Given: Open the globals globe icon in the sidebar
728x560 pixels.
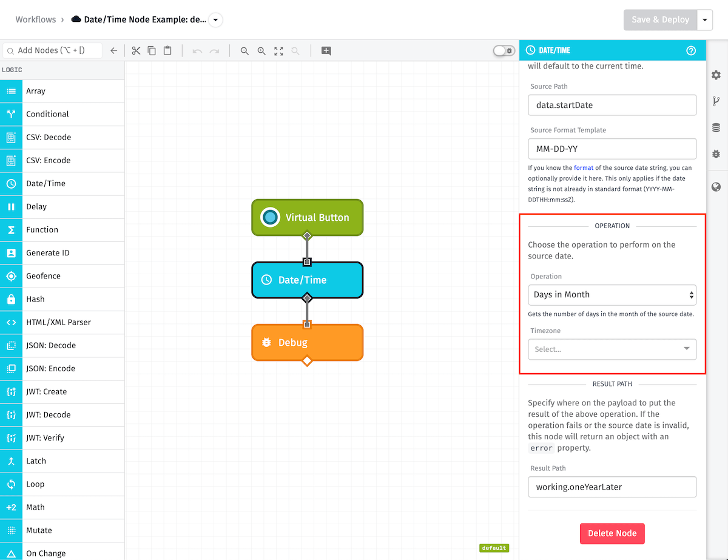Looking at the screenshot, I should tap(716, 187).
